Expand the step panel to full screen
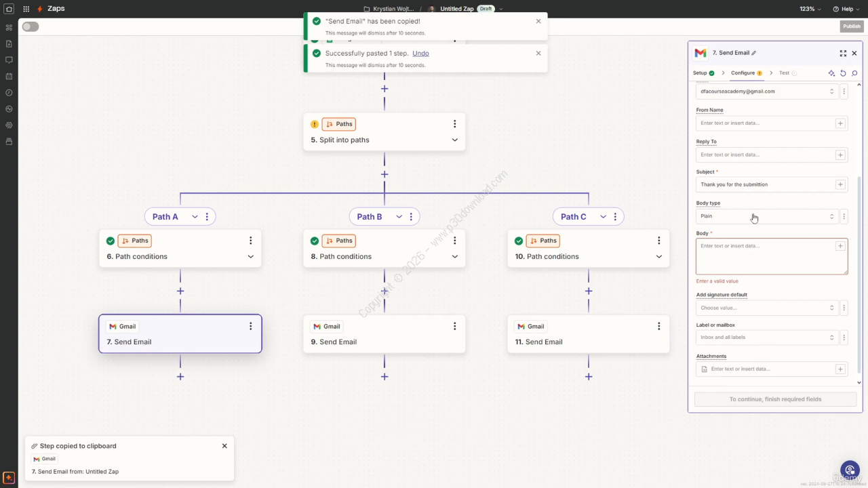 pos(843,53)
